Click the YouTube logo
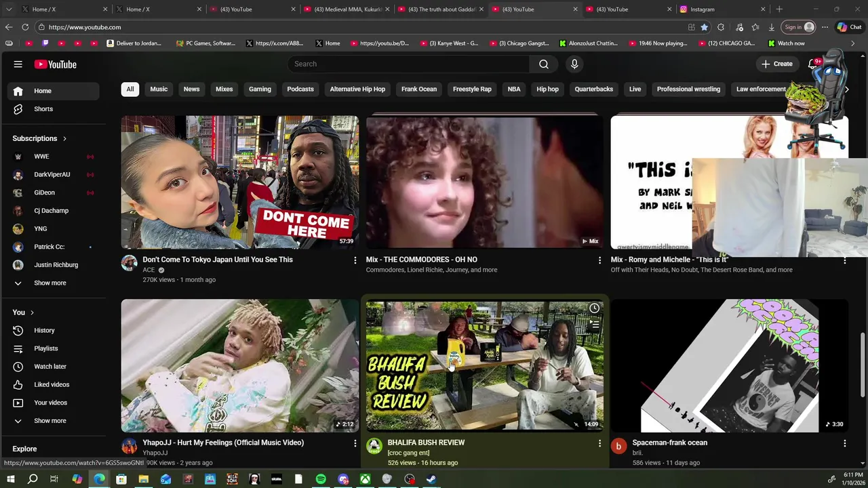Screen dimensions: 868x488 coord(56,64)
